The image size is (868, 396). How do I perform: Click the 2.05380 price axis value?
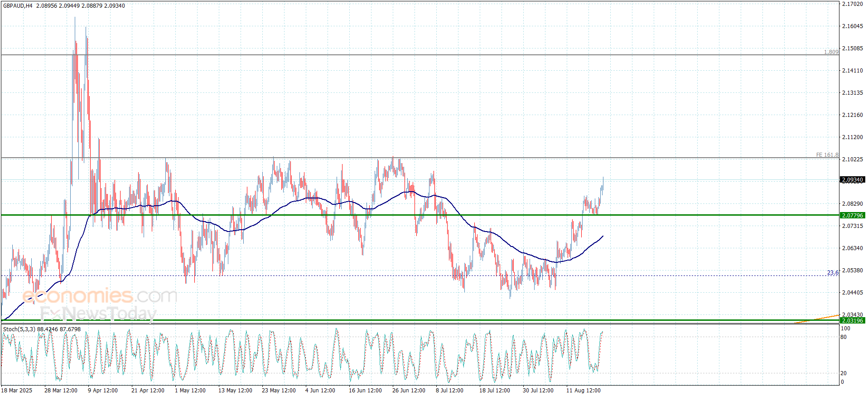pyautogui.click(x=852, y=270)
